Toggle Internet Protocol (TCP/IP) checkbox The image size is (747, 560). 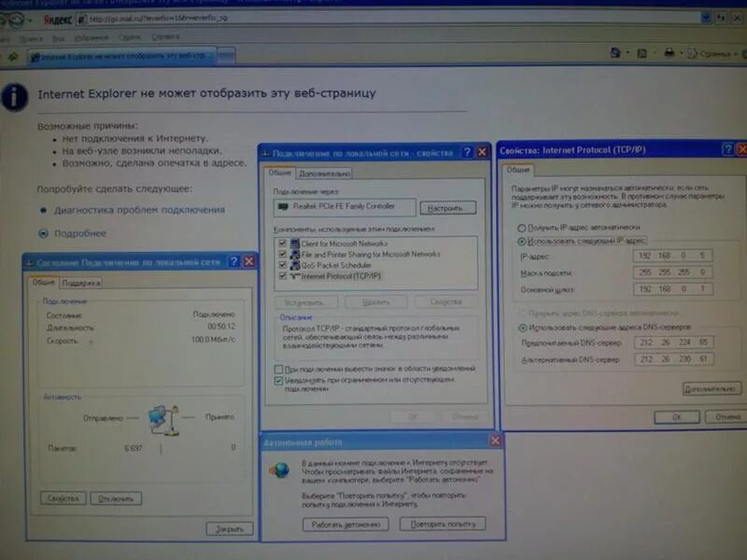283,275
